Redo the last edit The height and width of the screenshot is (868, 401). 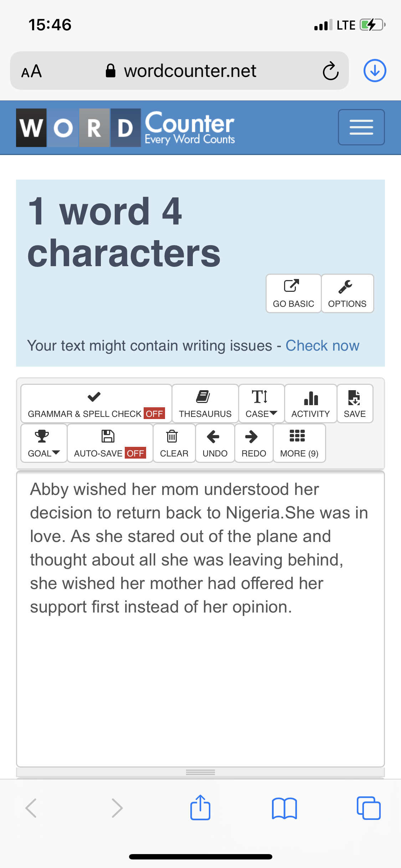(x=254, y=443)
